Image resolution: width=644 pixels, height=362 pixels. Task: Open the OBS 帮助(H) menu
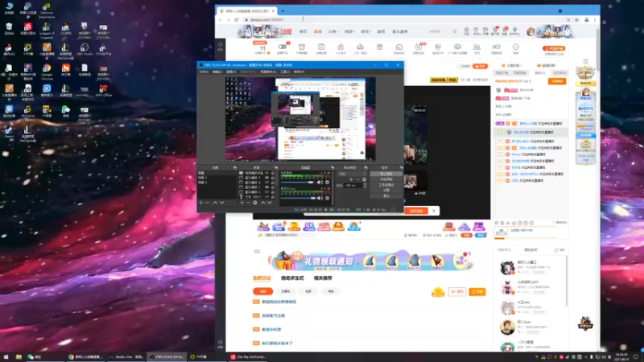point(299,72)
